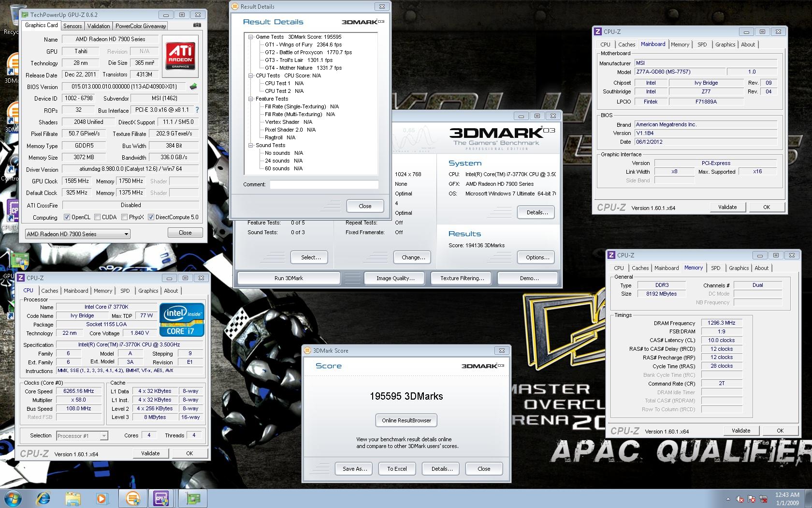Collapse the Game Tests tree node
Screen dimensions: 812x508
[251, 37]
